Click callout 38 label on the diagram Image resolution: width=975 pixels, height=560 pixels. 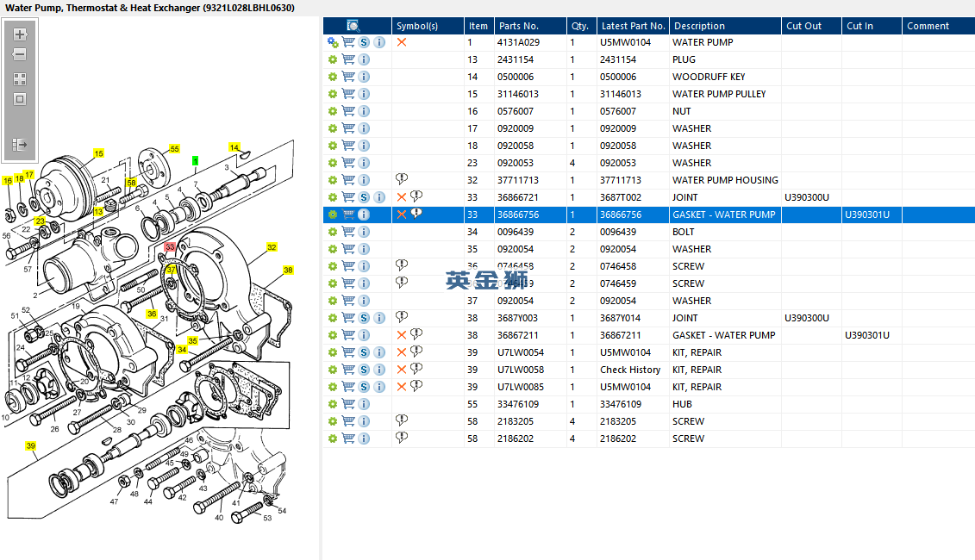(288, 270)
